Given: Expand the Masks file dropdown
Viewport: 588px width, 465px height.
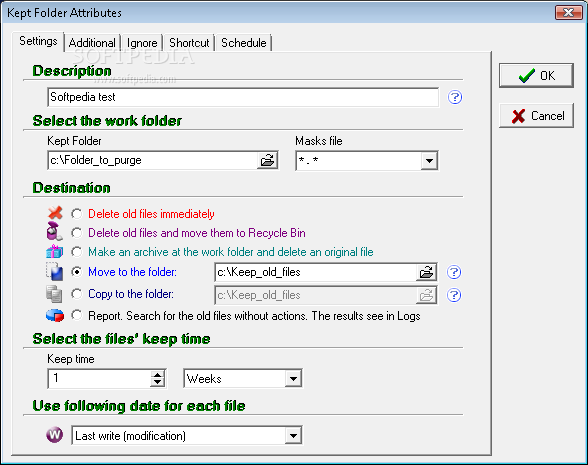Looking at the screenshot, I should click(x=429, y=161).
